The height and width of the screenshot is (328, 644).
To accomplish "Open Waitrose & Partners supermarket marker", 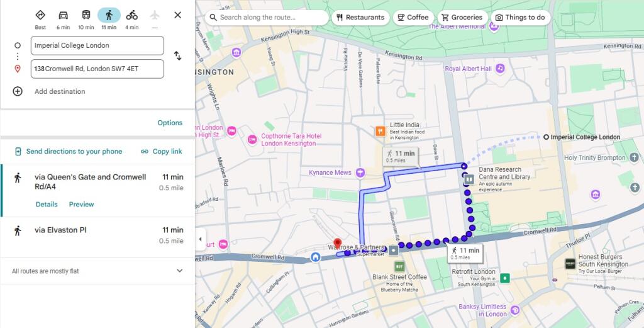I will [x=394, y=250].
